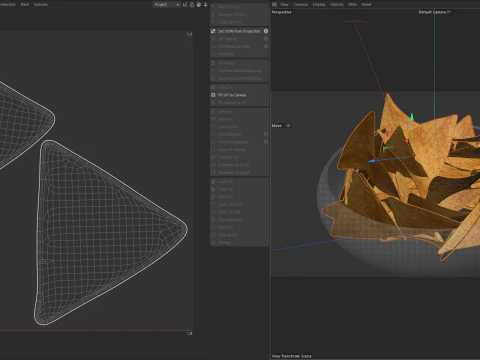Screen dimensions: 480x360
Task: Open the Display menu in viewport
Action: click(x=319, y=4)
